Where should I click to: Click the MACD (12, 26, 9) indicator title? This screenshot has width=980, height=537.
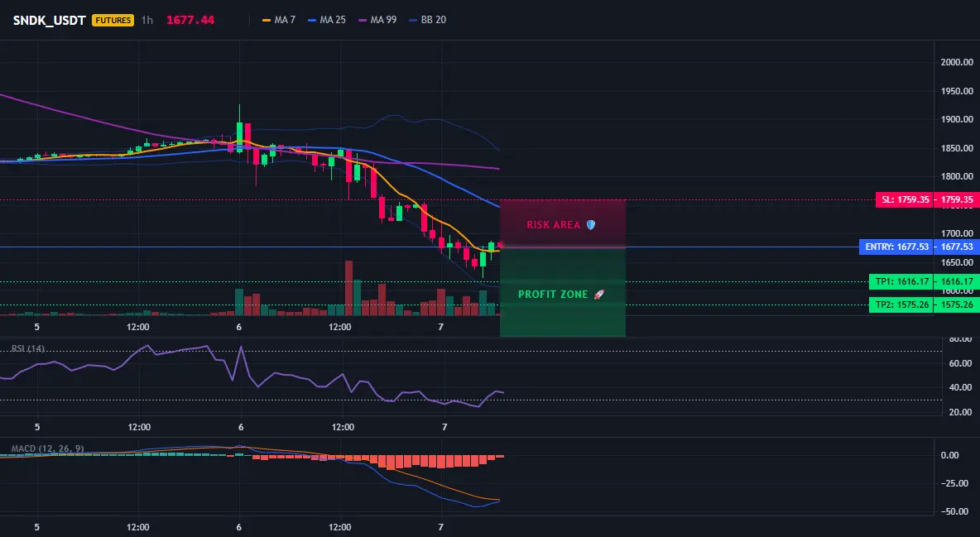tap(47, 448)
